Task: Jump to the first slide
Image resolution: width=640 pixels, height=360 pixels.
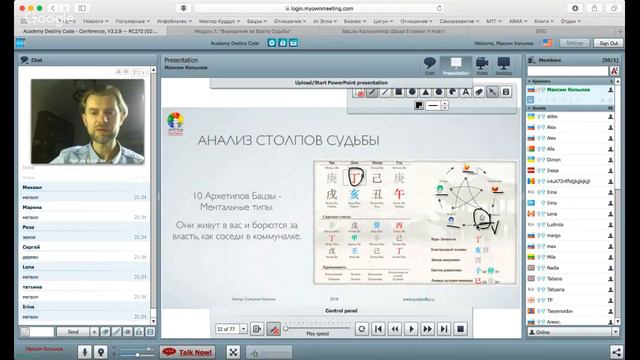Action: [378, 329]
